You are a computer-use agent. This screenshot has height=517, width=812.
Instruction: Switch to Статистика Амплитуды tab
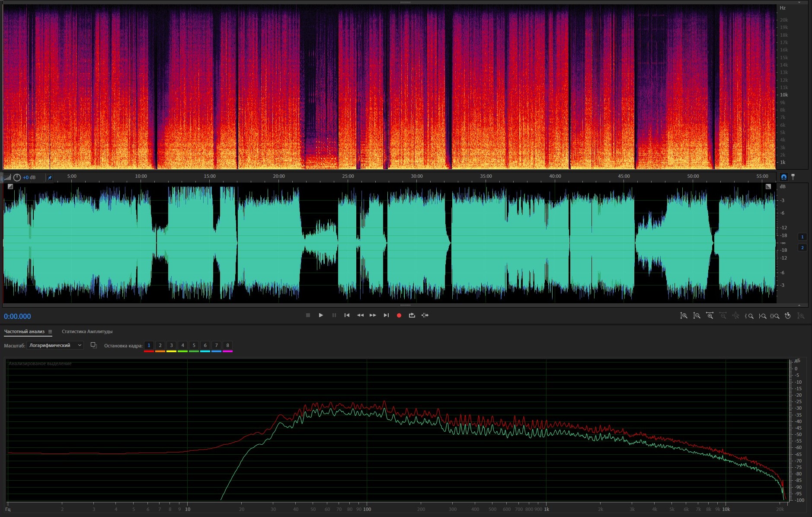point(87,332)
